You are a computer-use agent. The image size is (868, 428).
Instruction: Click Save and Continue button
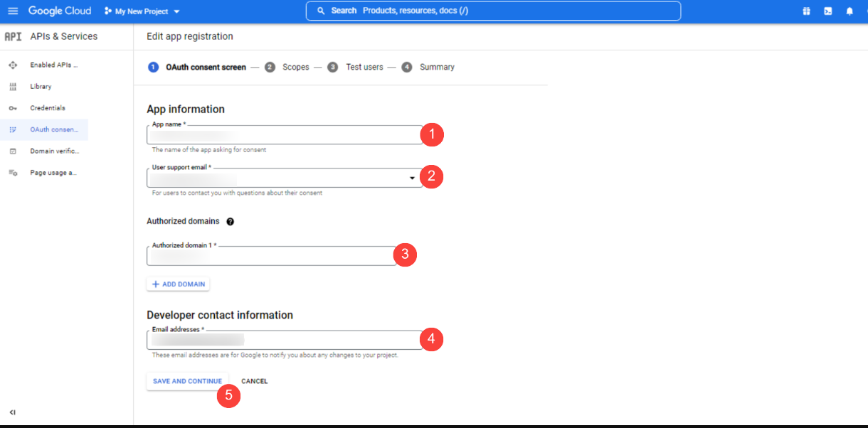tap(187, 381)
